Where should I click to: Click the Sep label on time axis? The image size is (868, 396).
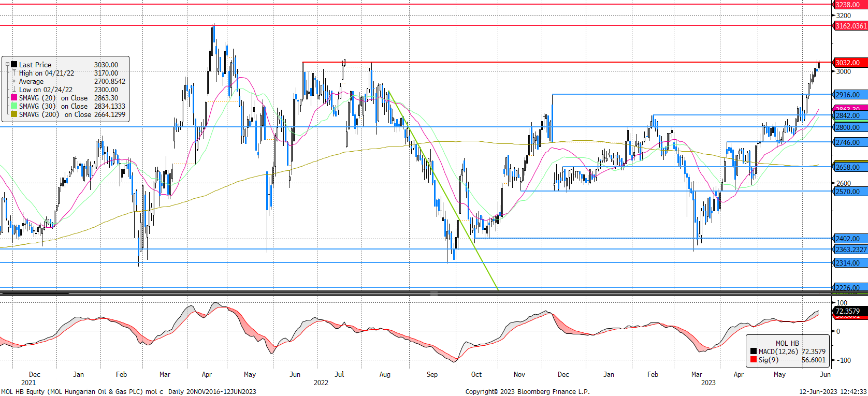point(432,374)
